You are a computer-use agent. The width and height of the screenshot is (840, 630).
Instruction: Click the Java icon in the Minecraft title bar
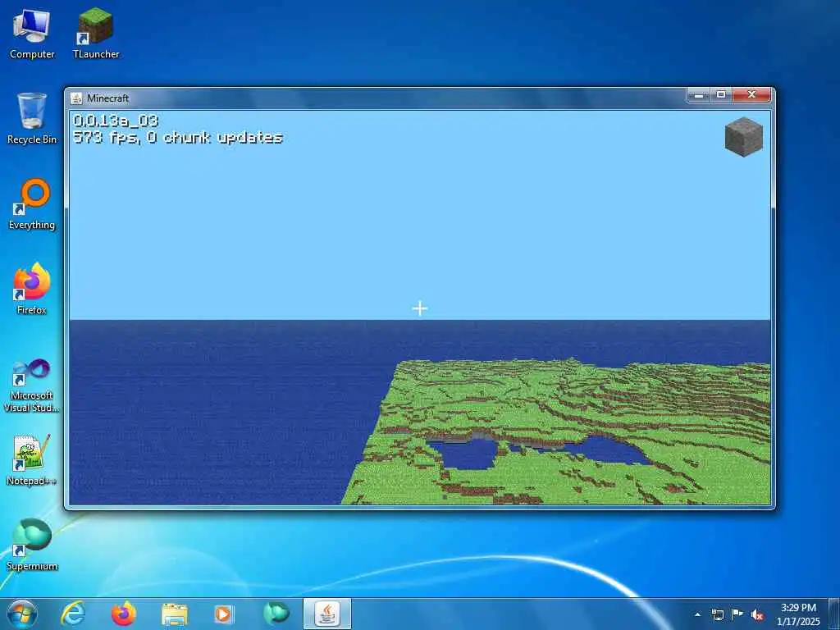76,98
